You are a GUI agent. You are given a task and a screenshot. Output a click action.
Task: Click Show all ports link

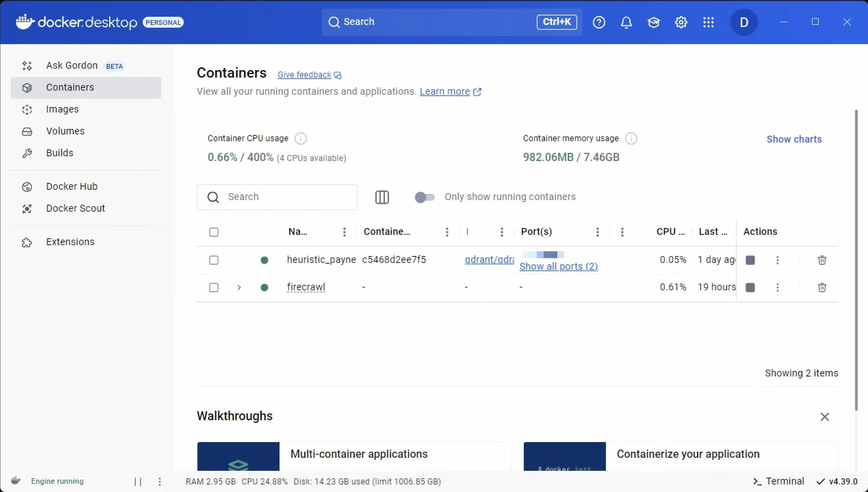pyautogui.click(x=558, y=267)
